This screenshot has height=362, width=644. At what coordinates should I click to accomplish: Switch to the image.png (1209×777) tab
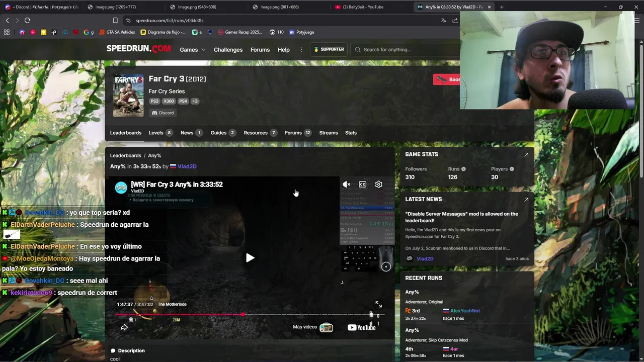click(116, 7)
